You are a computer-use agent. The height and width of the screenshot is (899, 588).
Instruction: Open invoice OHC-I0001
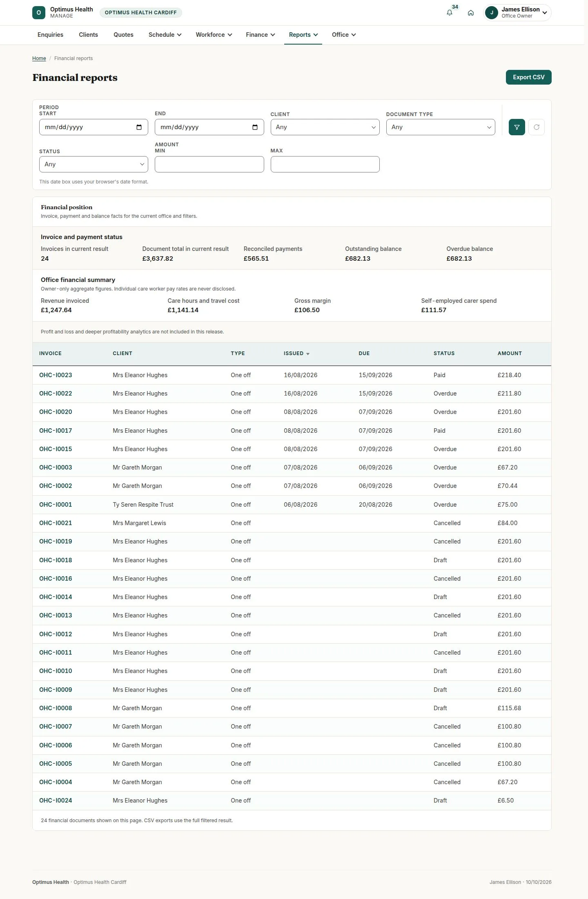pyautogui.click(x=56, y=505)
